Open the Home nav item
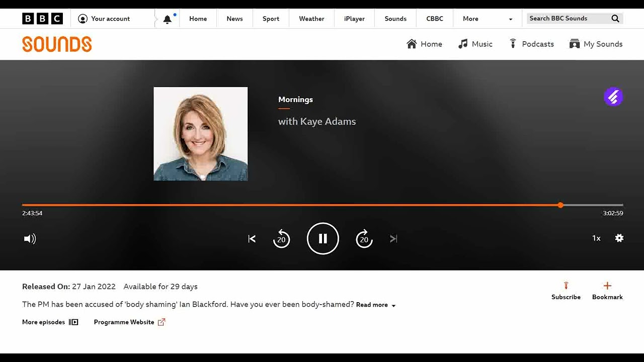The image size is (644, 362). [x=198, y=19]
